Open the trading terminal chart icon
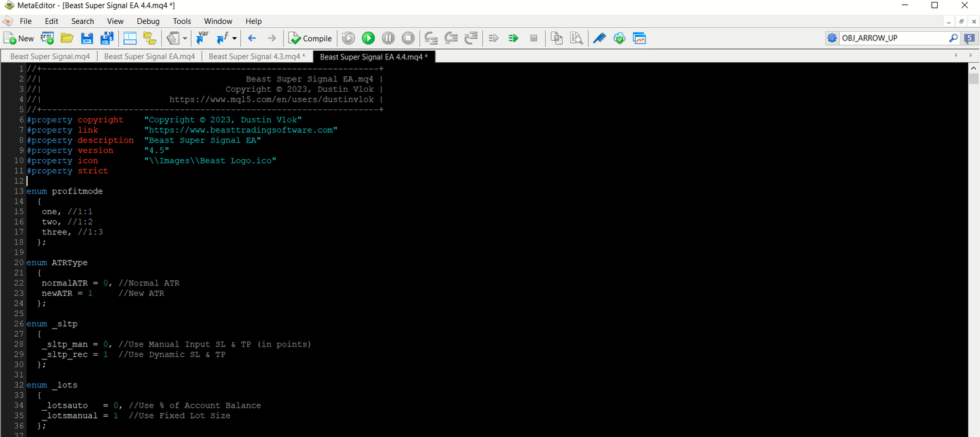Image resolution: width=980 pixels, height=437 pixels. pyautogui.click(x=639, y=38)
